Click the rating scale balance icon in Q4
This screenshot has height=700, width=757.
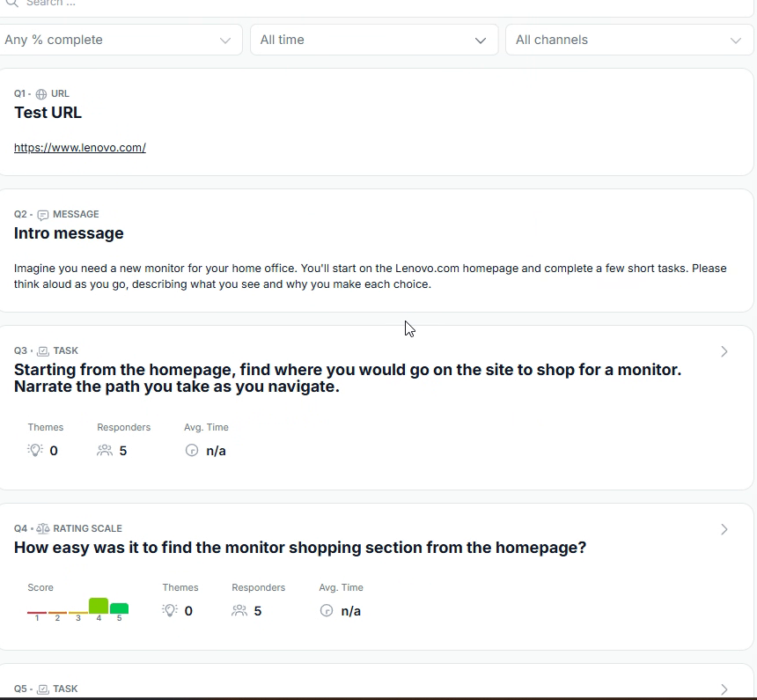[43, 529]
